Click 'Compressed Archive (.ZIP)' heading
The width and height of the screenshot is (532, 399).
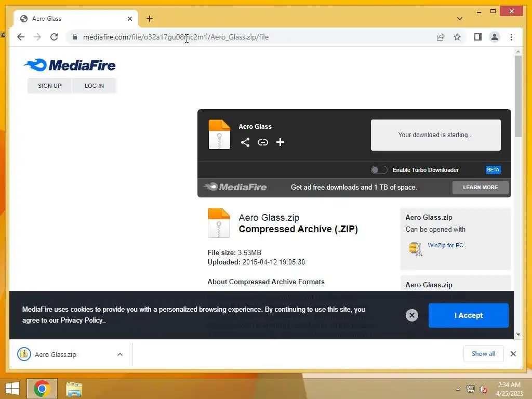pos(298,229)
